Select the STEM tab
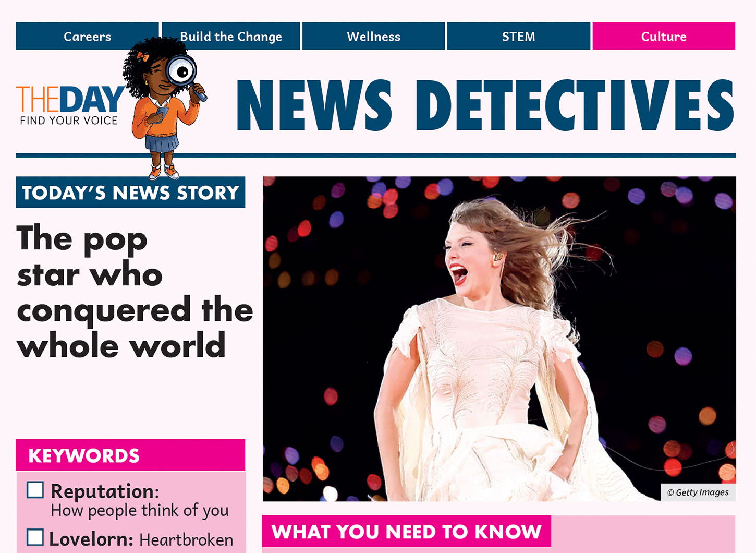 click(518, 37)
